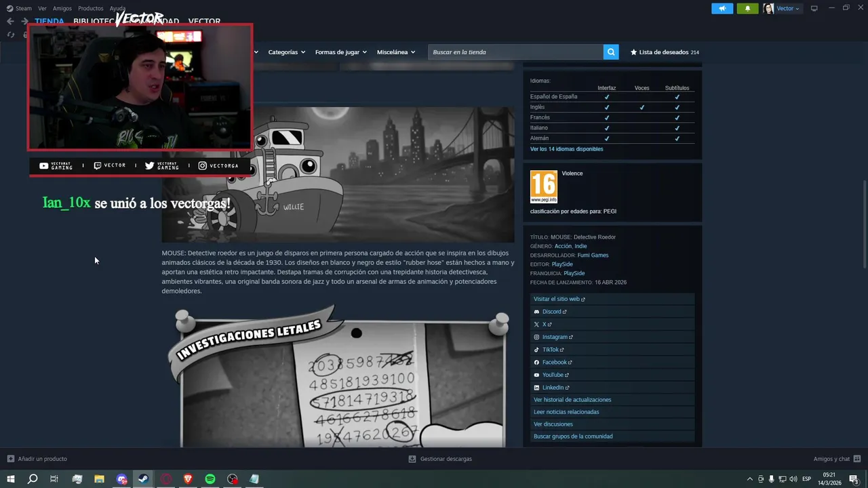Open Fumi Games developer page
This screenshot has width=868, height=488.
coord(593,256)
